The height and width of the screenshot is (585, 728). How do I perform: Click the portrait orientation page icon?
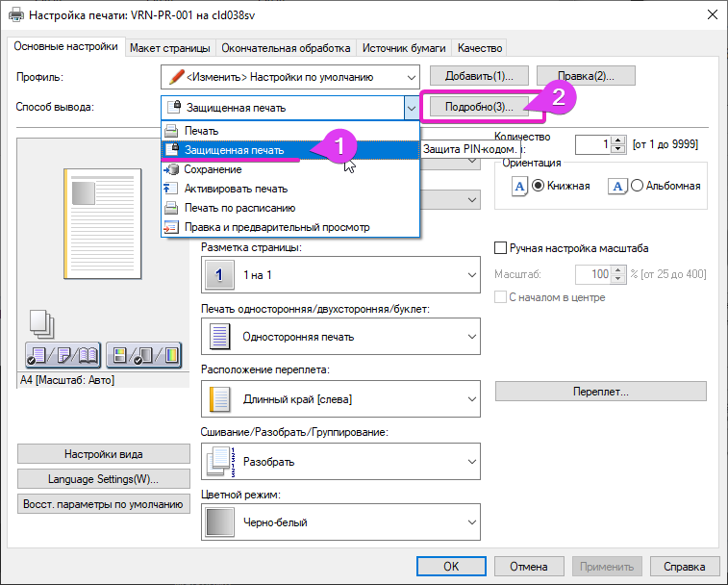click(519, 186)
